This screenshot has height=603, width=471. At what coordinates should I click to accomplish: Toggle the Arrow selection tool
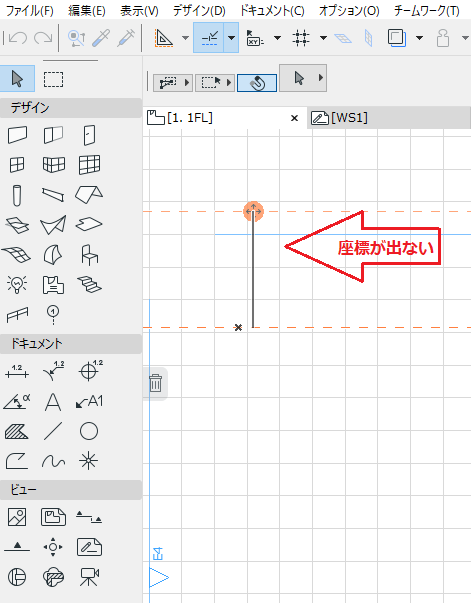[x=17, y=79]
